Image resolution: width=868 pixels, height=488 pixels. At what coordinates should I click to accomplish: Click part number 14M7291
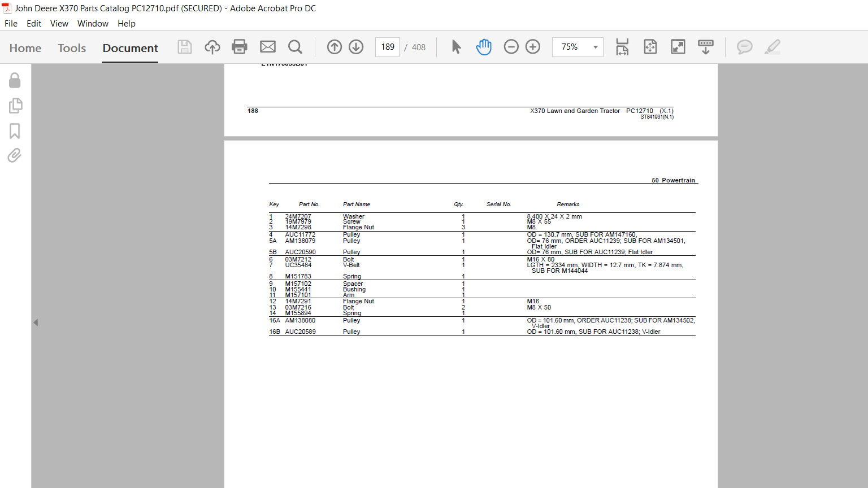tap(298, 301)
